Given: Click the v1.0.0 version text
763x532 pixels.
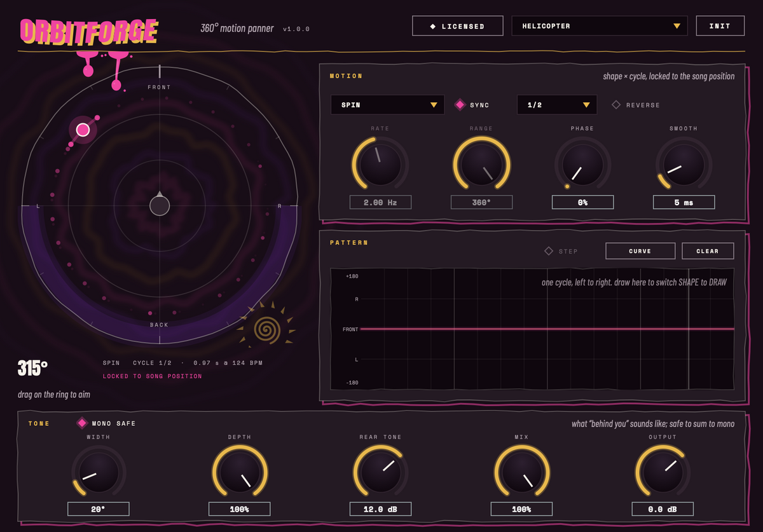Looking at the screenshot, I should tap(296, 29).
